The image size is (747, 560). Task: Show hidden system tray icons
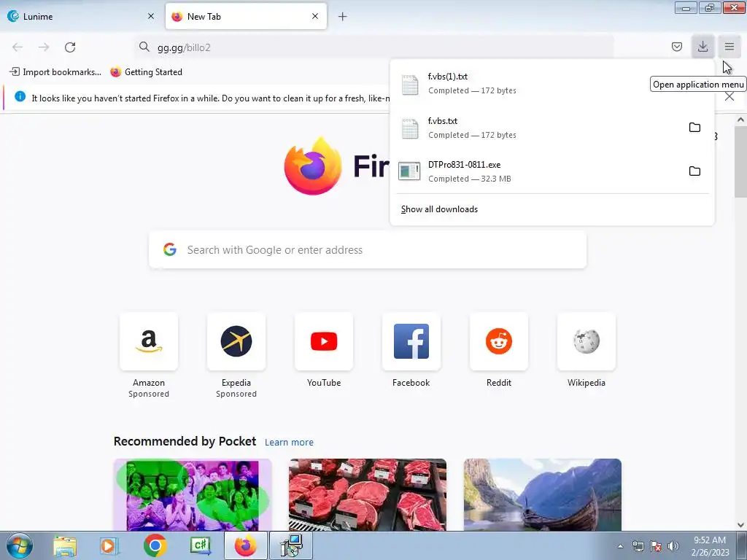(620, 546)
